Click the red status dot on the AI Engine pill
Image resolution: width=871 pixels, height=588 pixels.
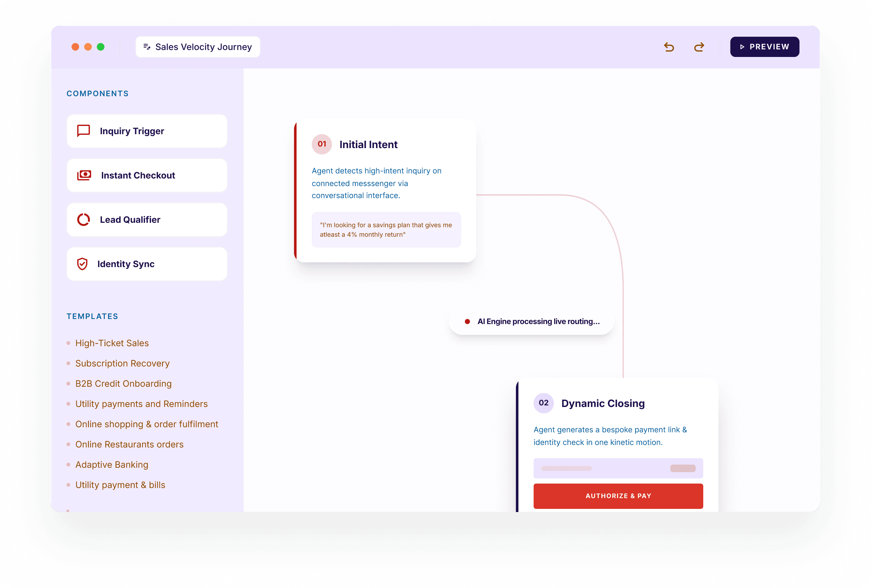point(467,321)
